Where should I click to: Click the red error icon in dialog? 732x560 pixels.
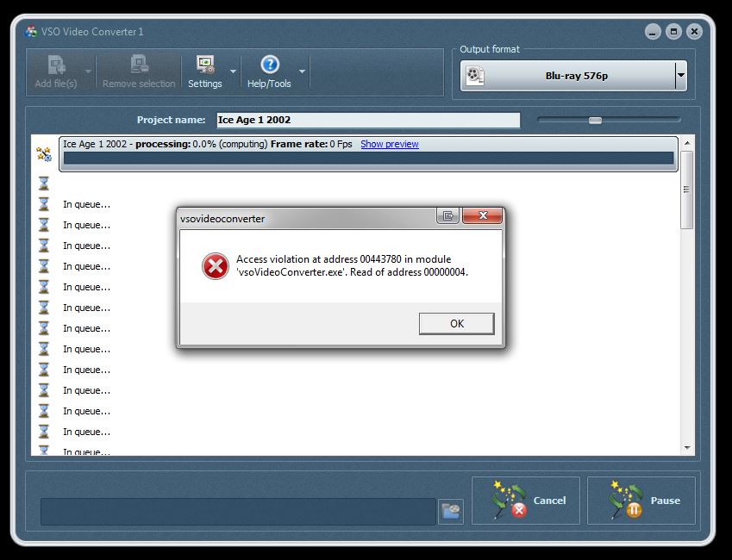click(216, 266)
